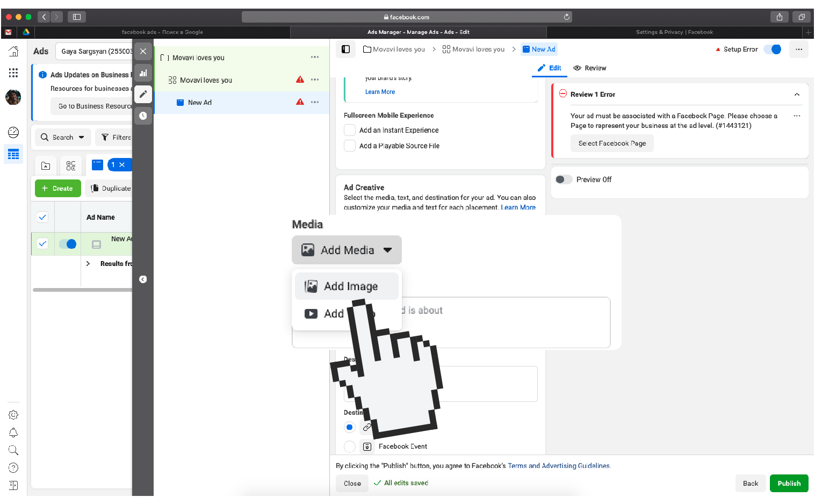Check Add a Playable Source File

[350, 146]
